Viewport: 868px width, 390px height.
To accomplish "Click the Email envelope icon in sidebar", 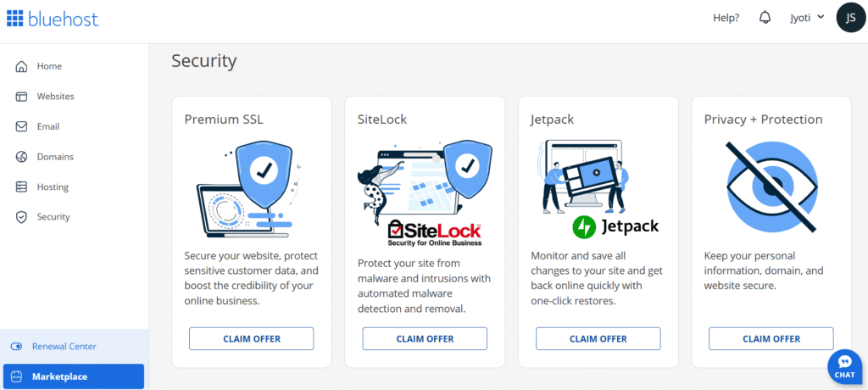I will [21, 126].
